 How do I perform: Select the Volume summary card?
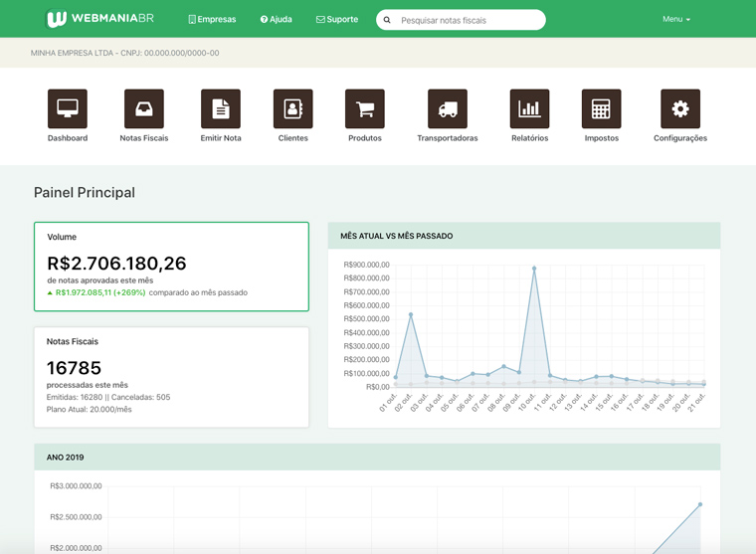coord(171,267)
